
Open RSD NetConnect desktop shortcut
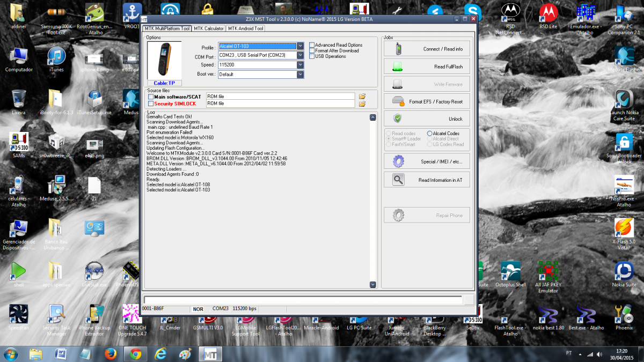[x=510, y=19]
